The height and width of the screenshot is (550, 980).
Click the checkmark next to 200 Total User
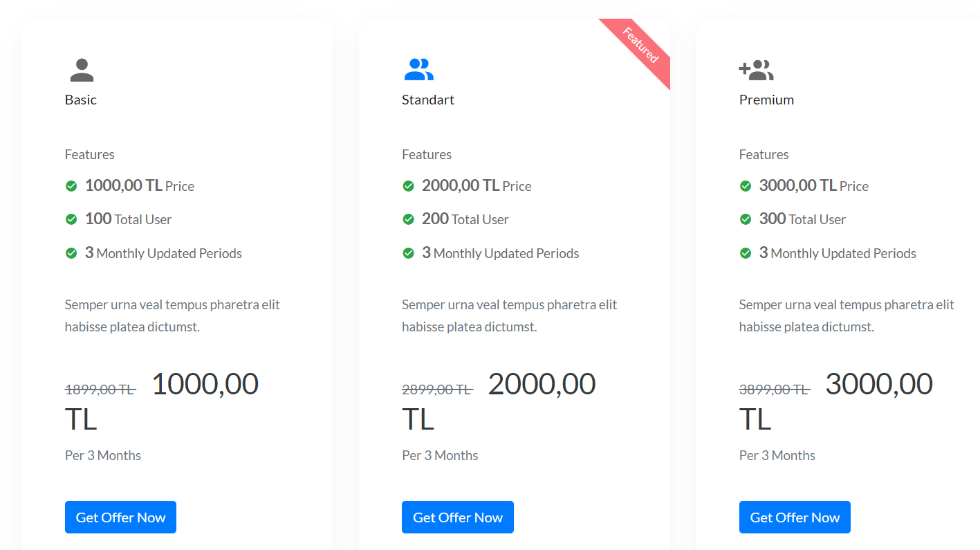click(x=409, y=219)
